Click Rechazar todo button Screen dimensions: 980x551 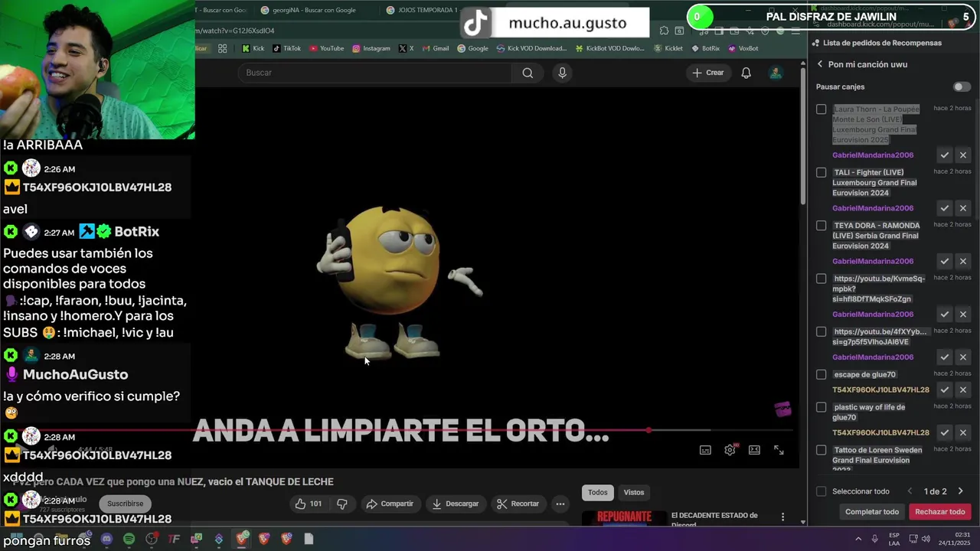pyautogui.click(x=940, y=512)
